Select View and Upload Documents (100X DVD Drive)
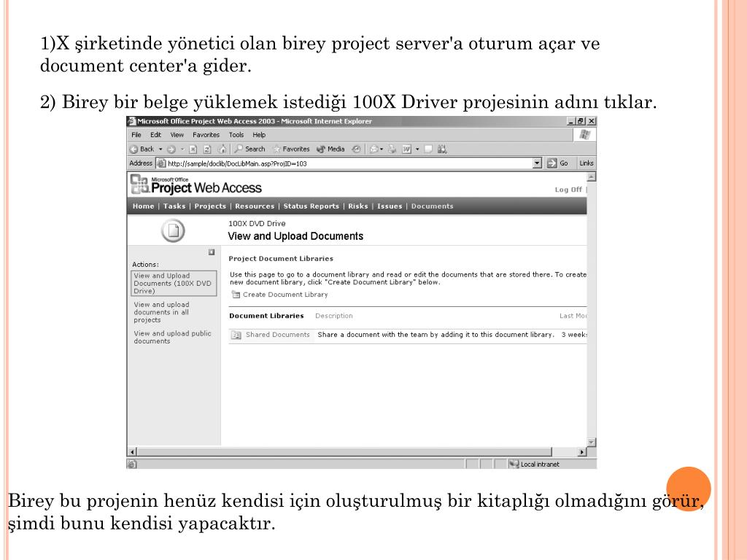This screenshot has height=560, width=747. 174,284
